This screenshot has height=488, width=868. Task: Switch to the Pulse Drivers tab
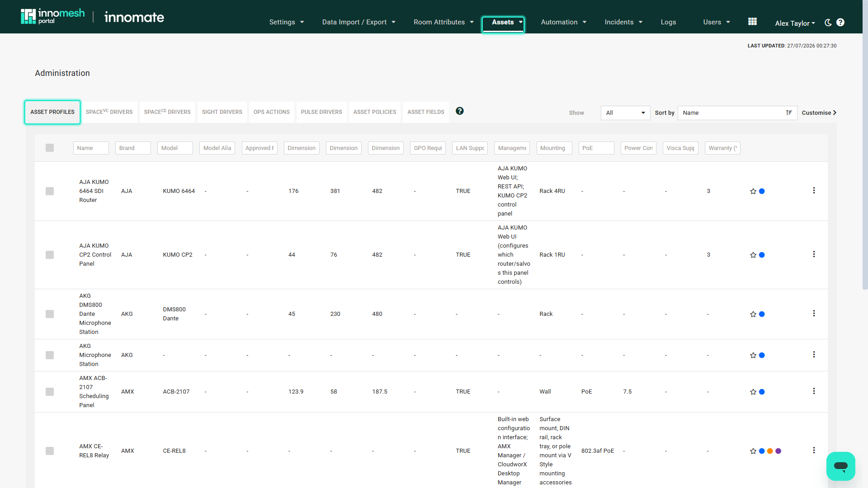pos(321,112)
